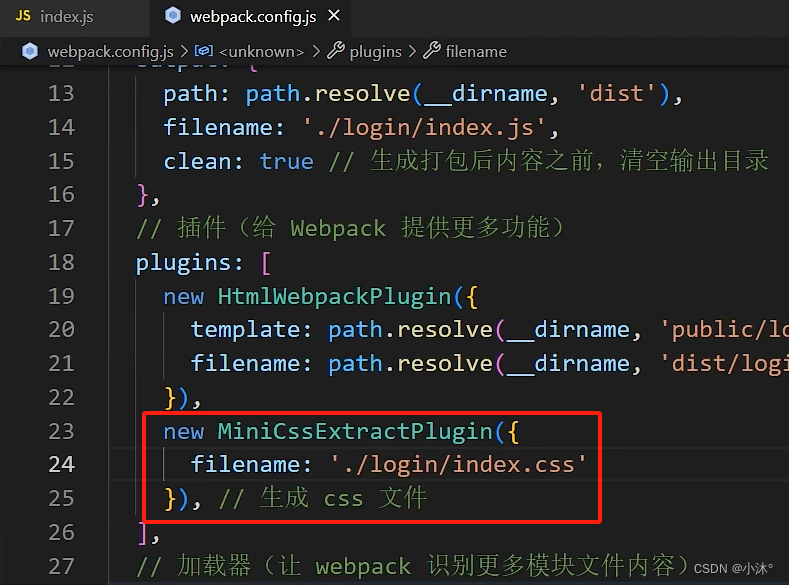The image size is (789, 585).
Task: Open the filename breadcrumb segment
Action: 476,51
